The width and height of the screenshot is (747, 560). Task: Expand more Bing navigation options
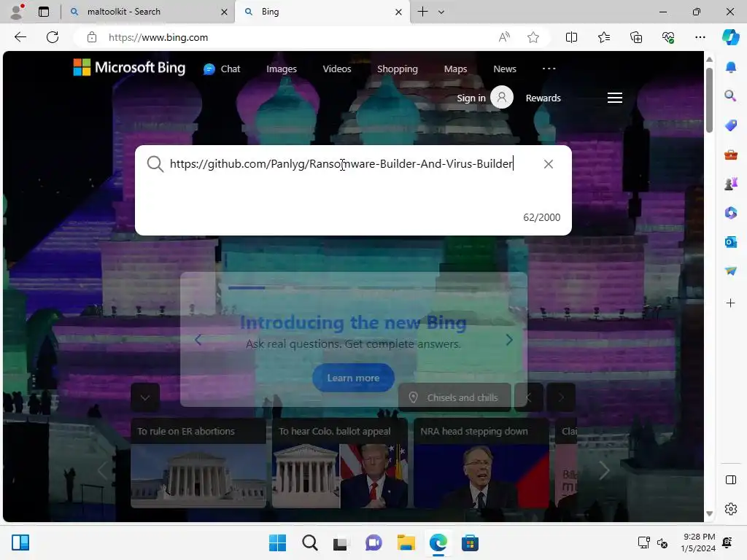pos(549,69)
